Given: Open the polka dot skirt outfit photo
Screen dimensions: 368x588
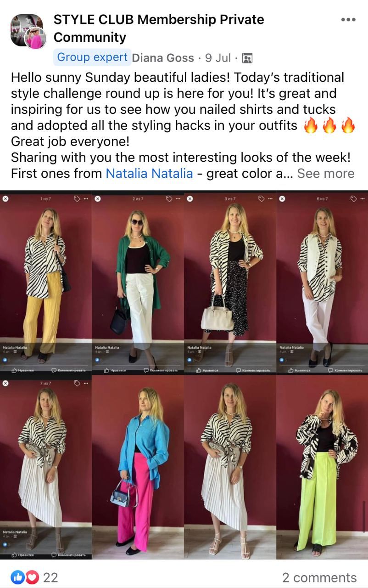Looking at the screenshot, I should pos(230,283).
